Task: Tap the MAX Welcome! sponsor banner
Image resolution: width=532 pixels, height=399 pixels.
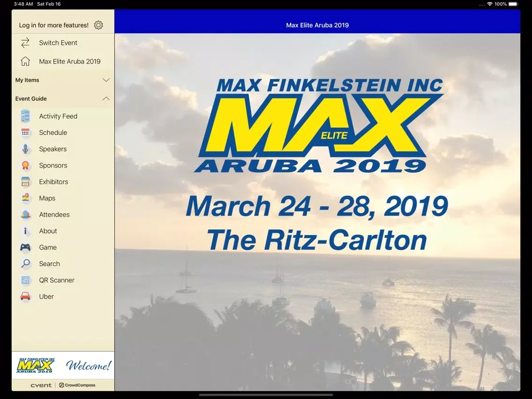Action: [63, 365]
